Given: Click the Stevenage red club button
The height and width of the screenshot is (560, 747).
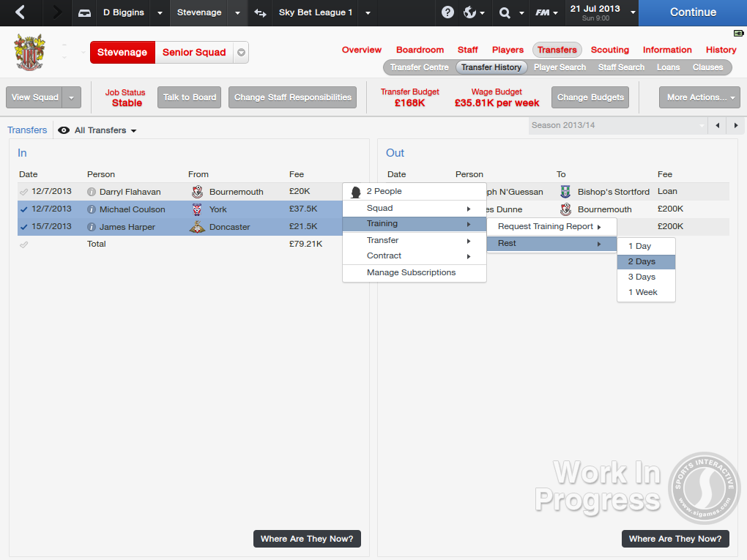Looking at the screenshot, I should (122, 53).
